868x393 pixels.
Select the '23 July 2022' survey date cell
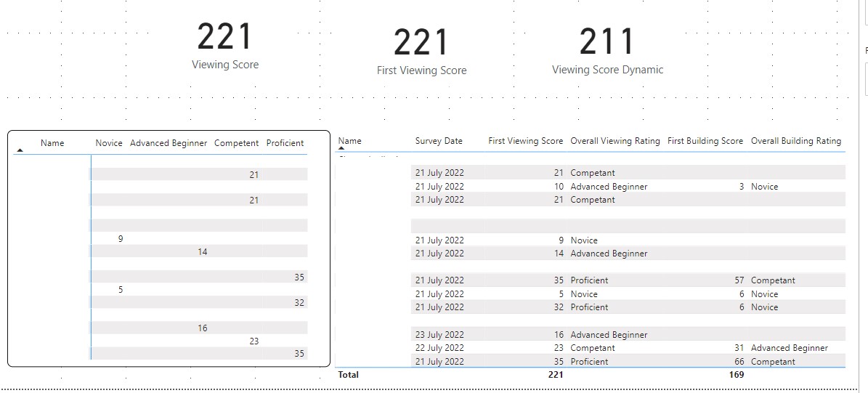click(439, 335)
